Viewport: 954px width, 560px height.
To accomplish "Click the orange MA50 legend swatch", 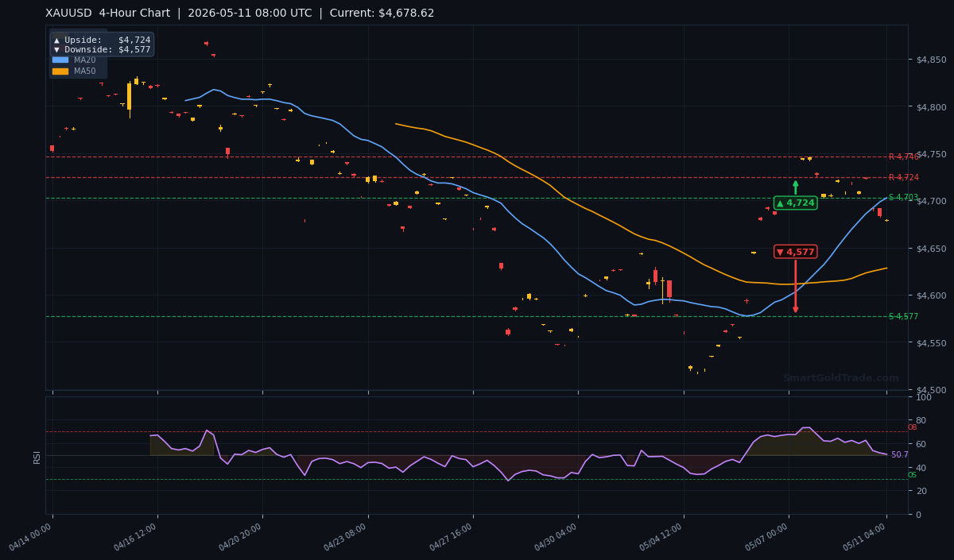I will click(60, 71).
